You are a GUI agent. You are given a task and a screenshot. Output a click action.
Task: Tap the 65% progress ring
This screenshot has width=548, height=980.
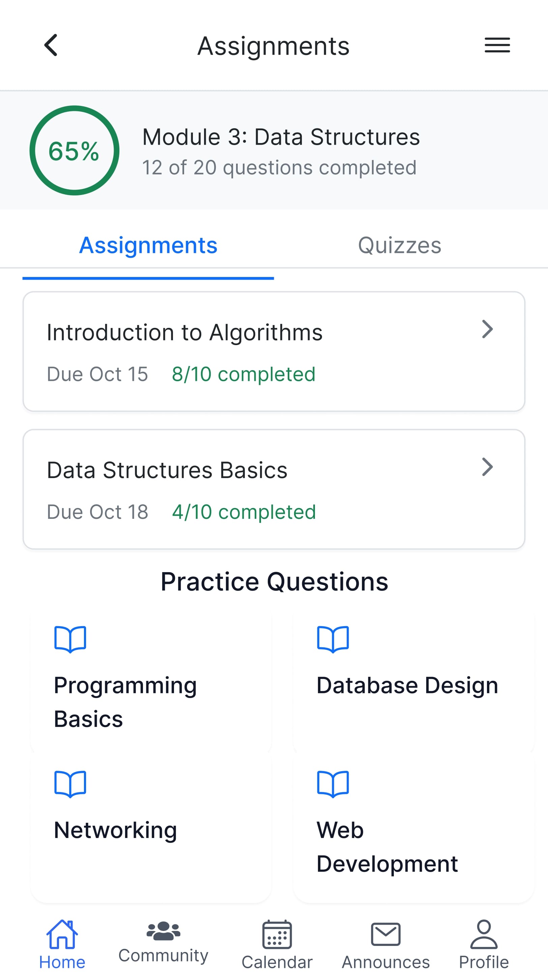tap(75, 150)
